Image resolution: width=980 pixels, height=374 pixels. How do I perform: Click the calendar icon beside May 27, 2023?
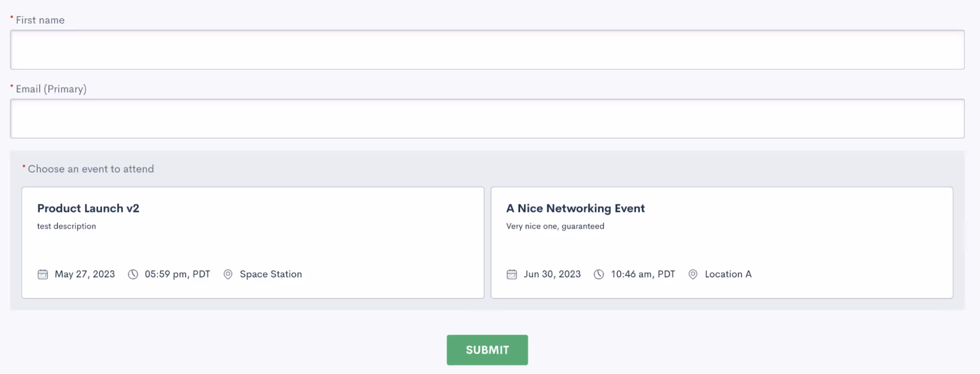tap(43, 274)
